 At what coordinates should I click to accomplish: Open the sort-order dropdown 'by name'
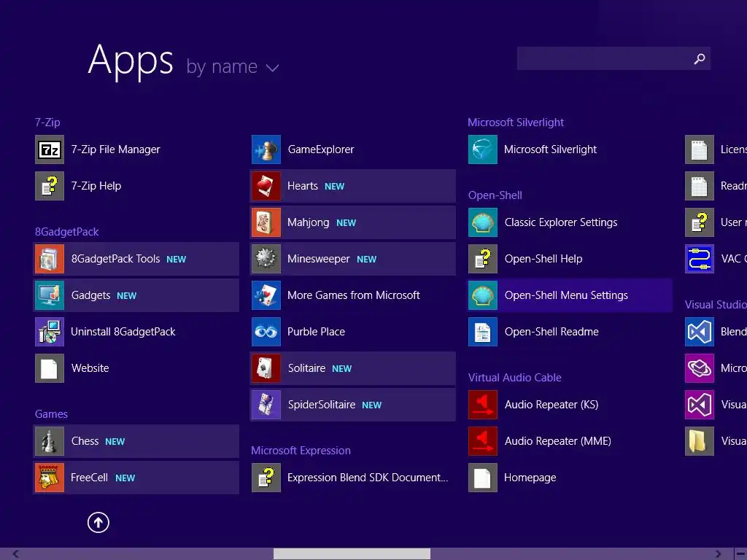[x=233, y=66]
